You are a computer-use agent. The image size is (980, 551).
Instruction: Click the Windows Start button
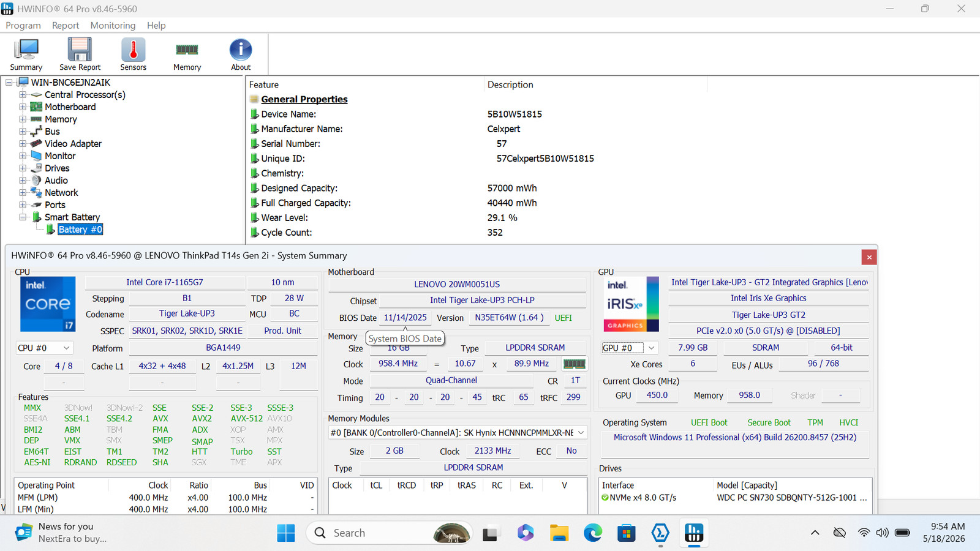pos(285,533)
